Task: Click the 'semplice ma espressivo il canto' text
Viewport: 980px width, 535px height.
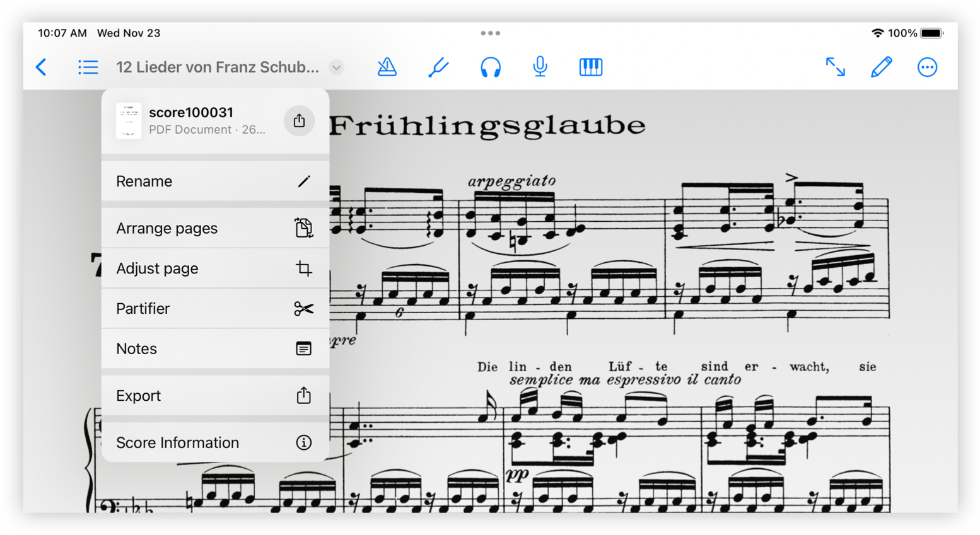Action: coord(625,380)
